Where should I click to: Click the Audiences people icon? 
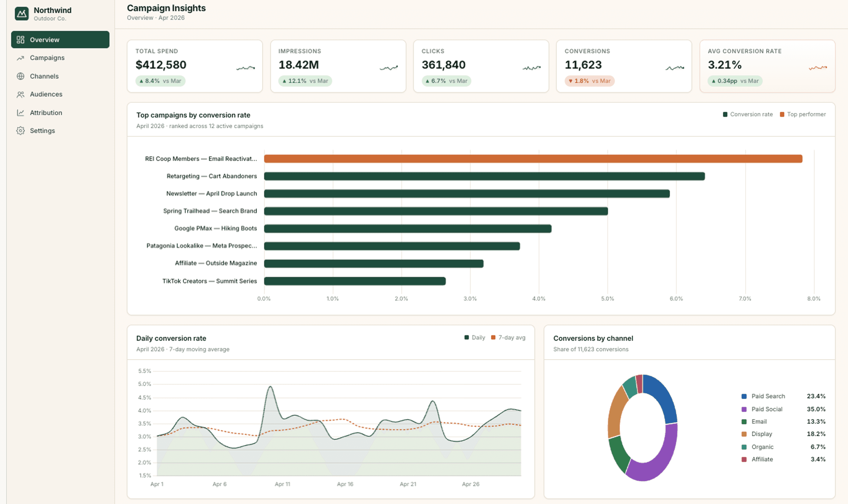(20, 94)
